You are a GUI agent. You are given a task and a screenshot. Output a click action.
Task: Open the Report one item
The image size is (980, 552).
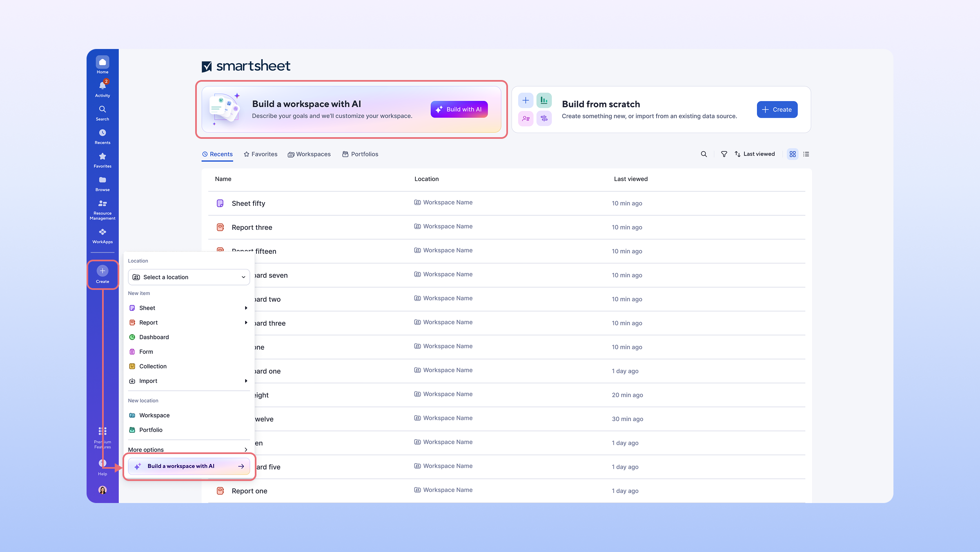[x=249, y=491]
